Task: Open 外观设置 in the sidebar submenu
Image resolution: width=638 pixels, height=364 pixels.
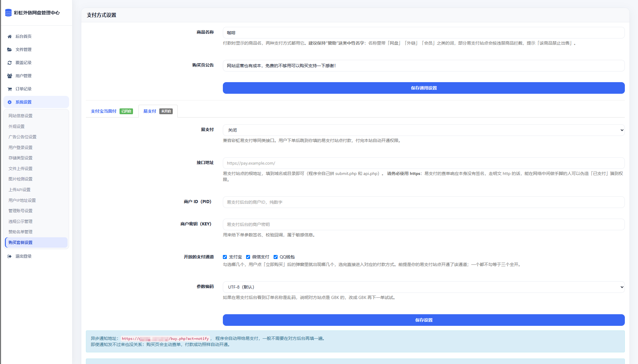Action: 17,126
